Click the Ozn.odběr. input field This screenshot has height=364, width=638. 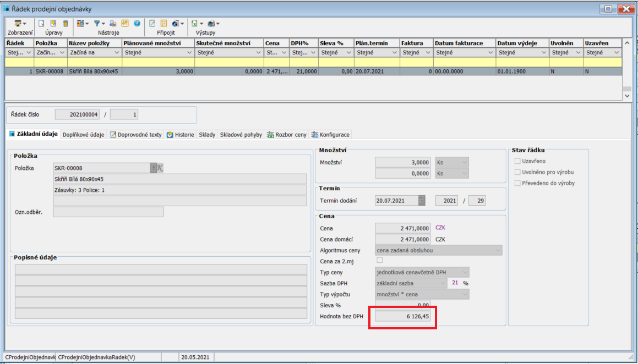[108, 212]
